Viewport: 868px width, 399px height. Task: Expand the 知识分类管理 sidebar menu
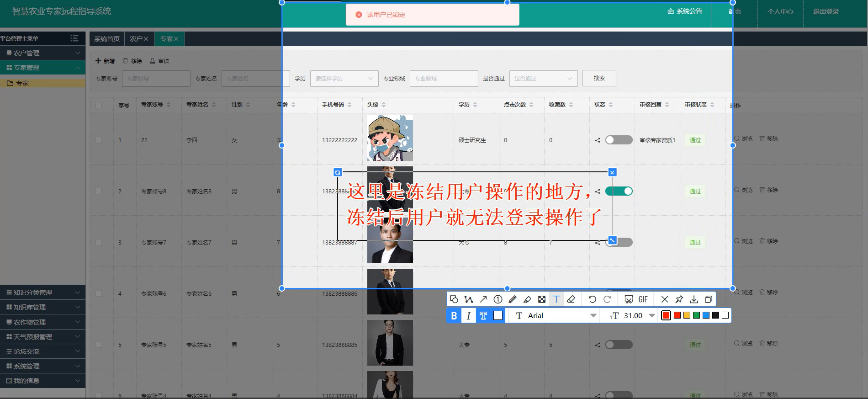click(42, 293)
